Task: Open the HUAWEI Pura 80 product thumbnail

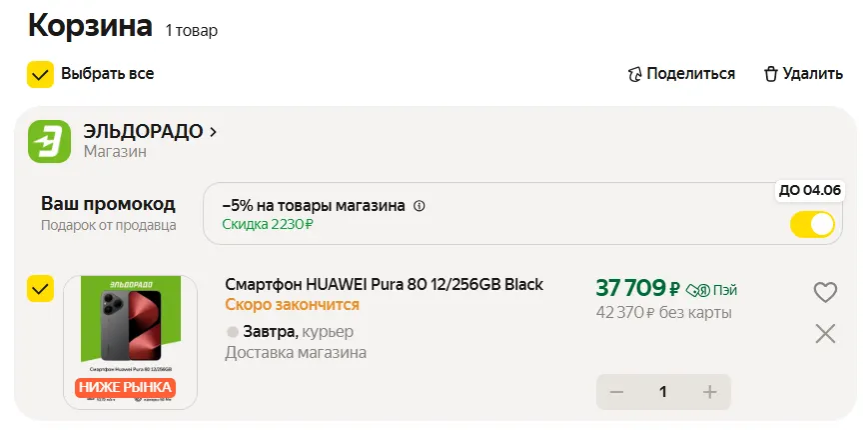Action: 130,342
